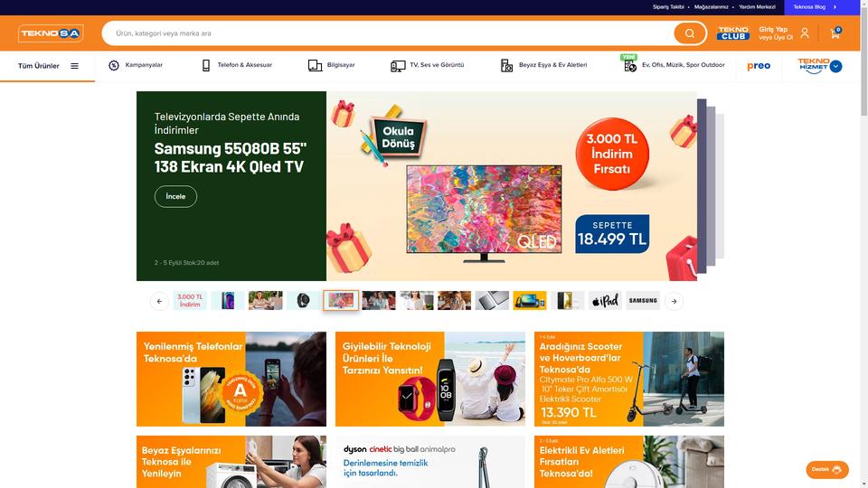Select the Samsung logo carousel thumbnail
This screenshot has height=488, width=868.
click(643, 300)
